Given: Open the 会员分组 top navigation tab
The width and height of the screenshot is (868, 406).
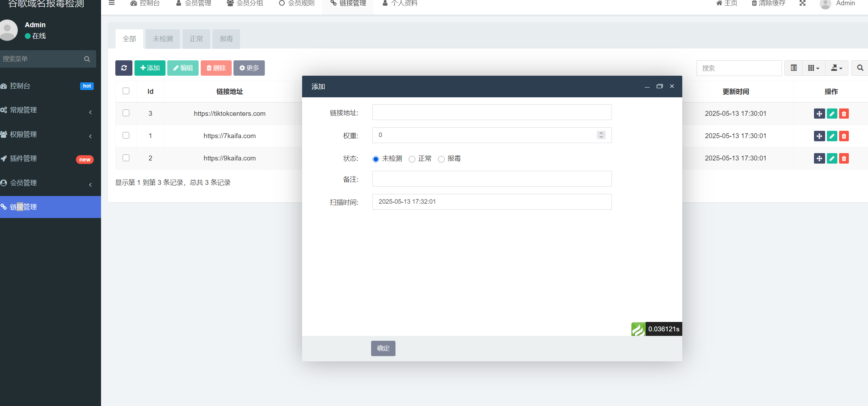Looking at the screenshot, I should 245,3.
